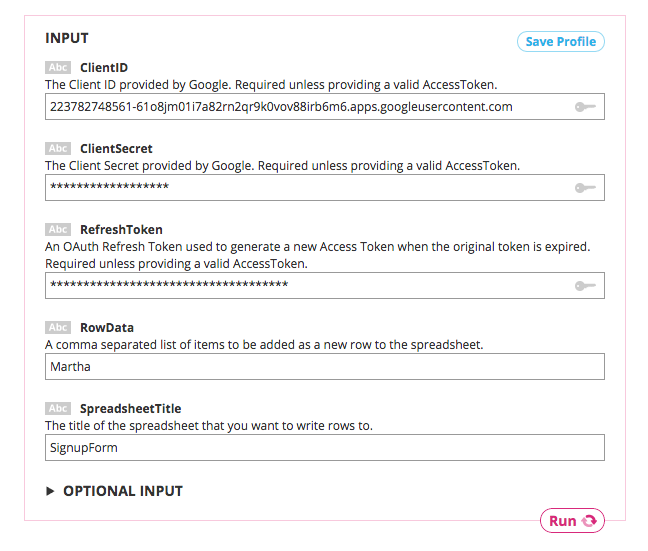
Task: Click the triangle arrow before OPTIONAL INPUT
Action: click(51, 491)
